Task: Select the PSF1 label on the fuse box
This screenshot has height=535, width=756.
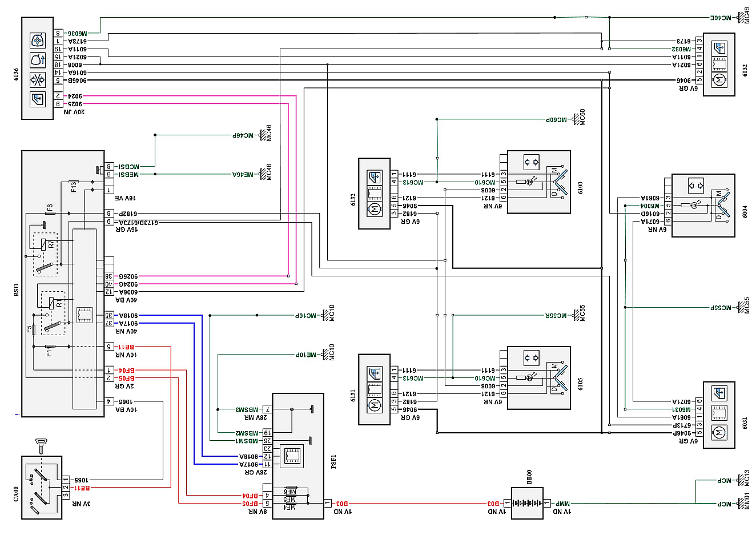Action: (x=333, y=461)
